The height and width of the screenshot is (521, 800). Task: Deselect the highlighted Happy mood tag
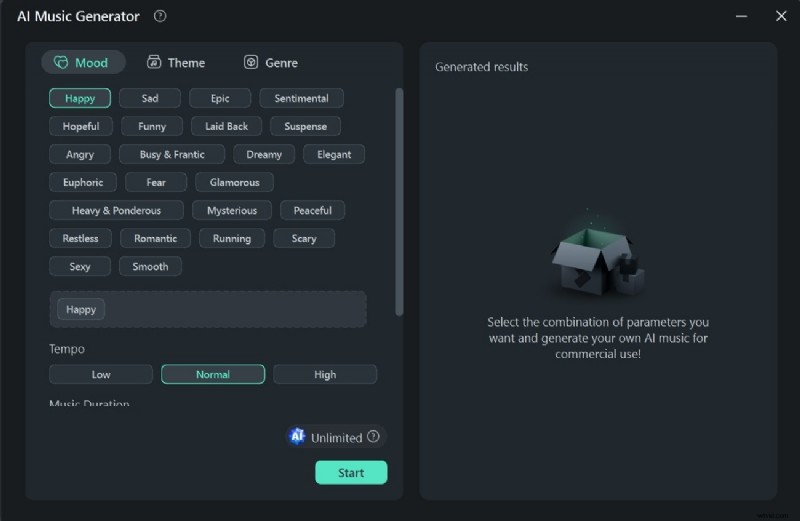coord(80,98)
